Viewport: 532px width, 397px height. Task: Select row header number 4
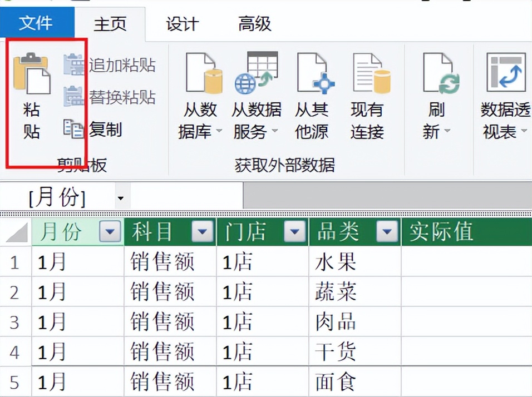pyautogui.click(x=15, y=351)
